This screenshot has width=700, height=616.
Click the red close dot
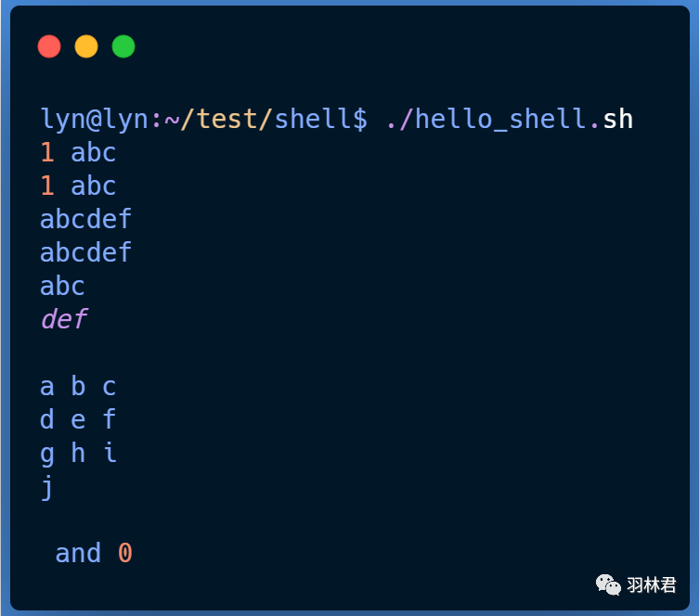(49, 46)
